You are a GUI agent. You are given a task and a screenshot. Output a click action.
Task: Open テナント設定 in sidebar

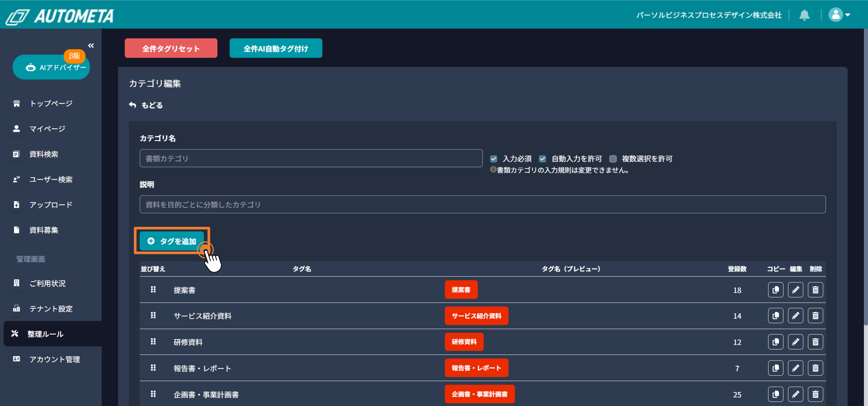point(51,309)
